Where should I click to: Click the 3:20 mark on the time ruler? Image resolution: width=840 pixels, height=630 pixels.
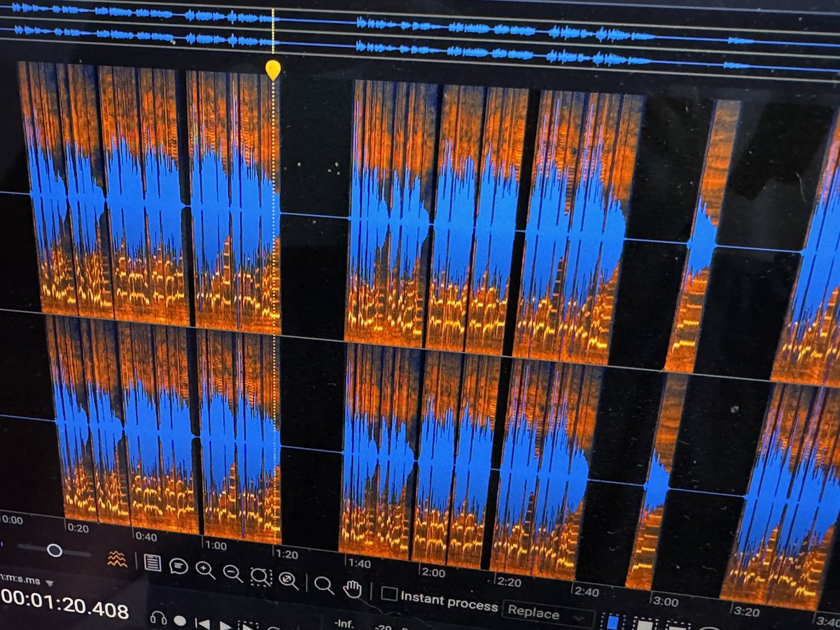748,611
